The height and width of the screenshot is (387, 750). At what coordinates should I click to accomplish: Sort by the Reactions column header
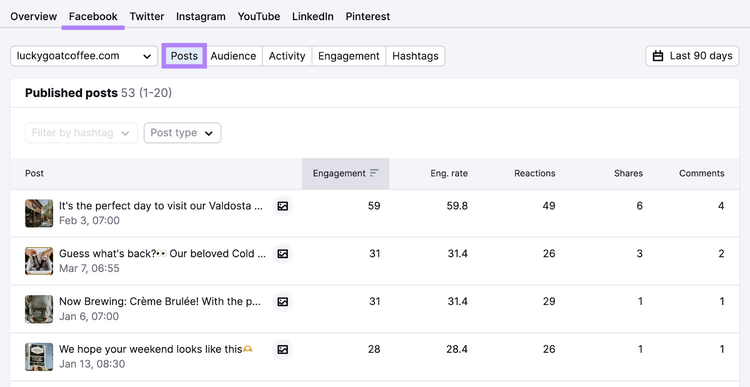(x=535, y=173)
